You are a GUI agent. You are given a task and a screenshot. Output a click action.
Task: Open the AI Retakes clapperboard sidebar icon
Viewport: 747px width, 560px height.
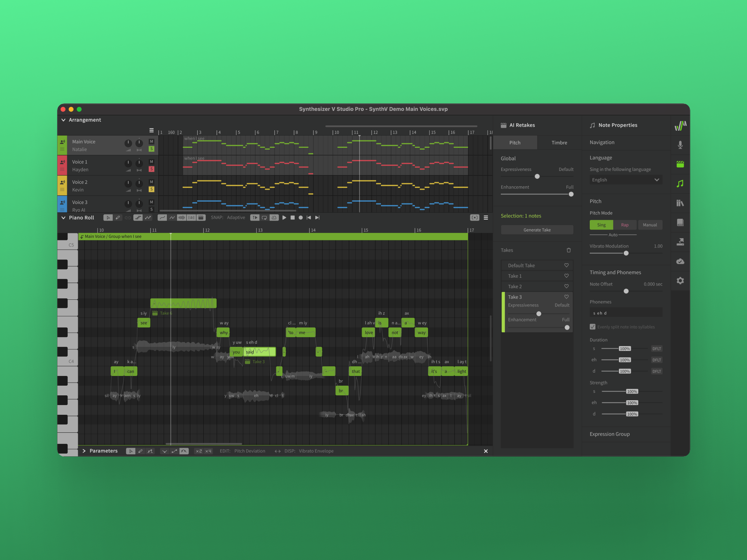point(680,164)
